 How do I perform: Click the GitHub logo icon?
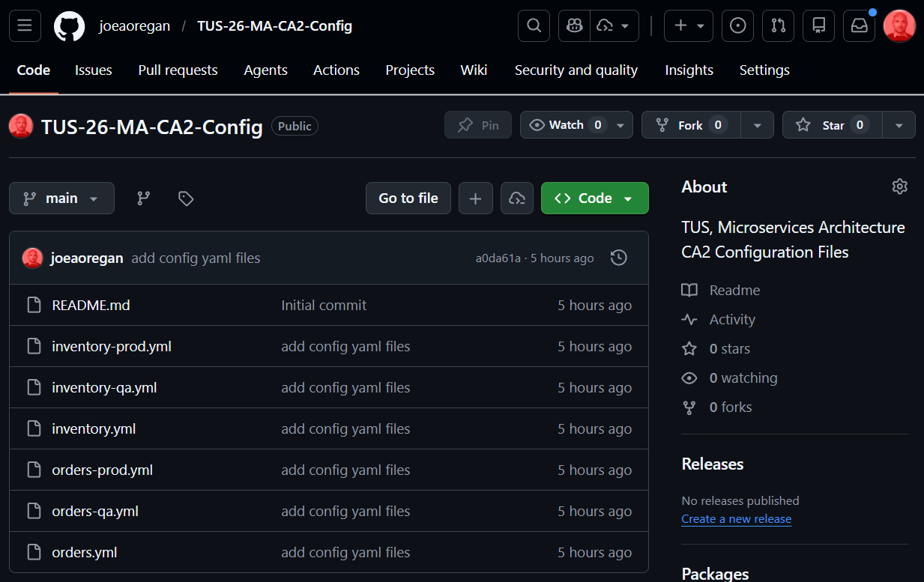click(x=70, y=26)
